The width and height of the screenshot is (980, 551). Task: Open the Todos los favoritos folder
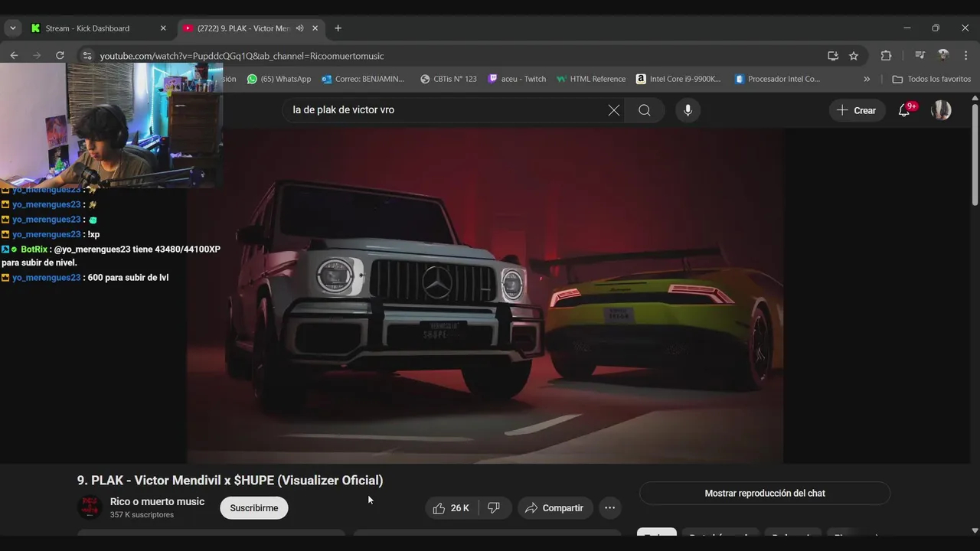(932, 79)
